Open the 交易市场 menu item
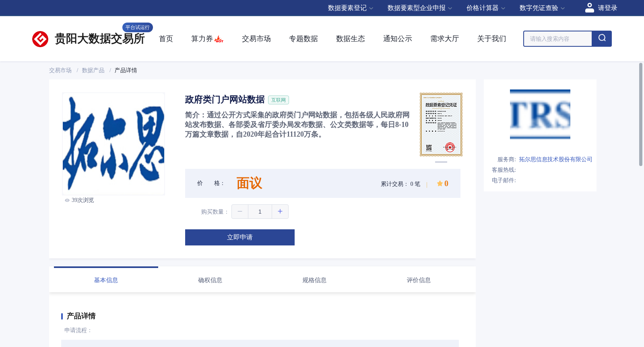The image size is (644, 347). pos(256,39)
